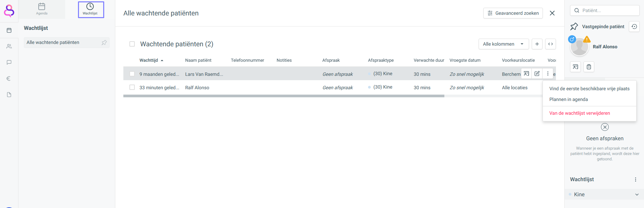Click patient name 'Lars Van Raemd...'

click(x=204, y=74)
